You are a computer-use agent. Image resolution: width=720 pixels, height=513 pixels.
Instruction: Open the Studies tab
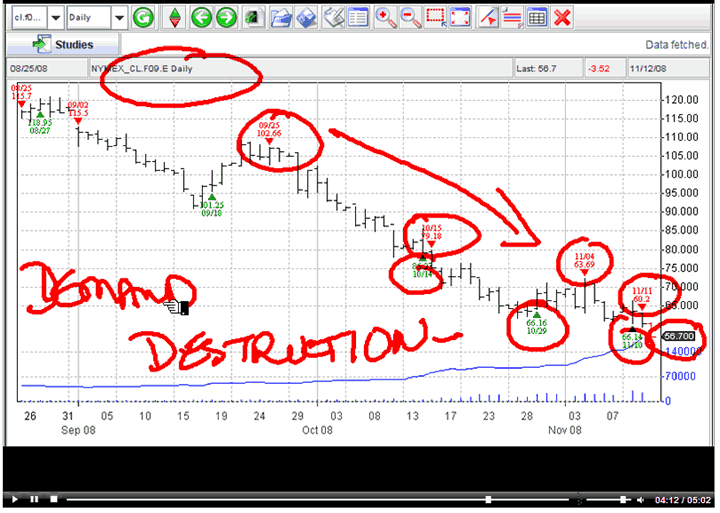[x=62, y=45]
